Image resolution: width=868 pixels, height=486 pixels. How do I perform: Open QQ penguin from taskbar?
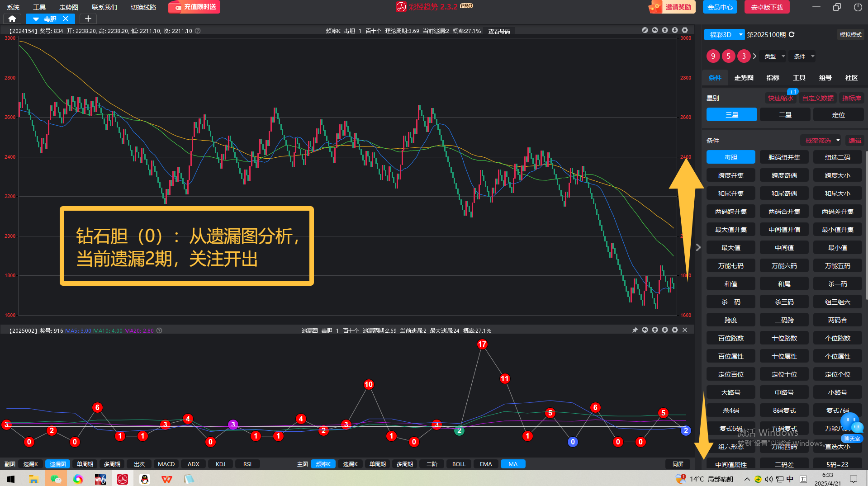145,479
